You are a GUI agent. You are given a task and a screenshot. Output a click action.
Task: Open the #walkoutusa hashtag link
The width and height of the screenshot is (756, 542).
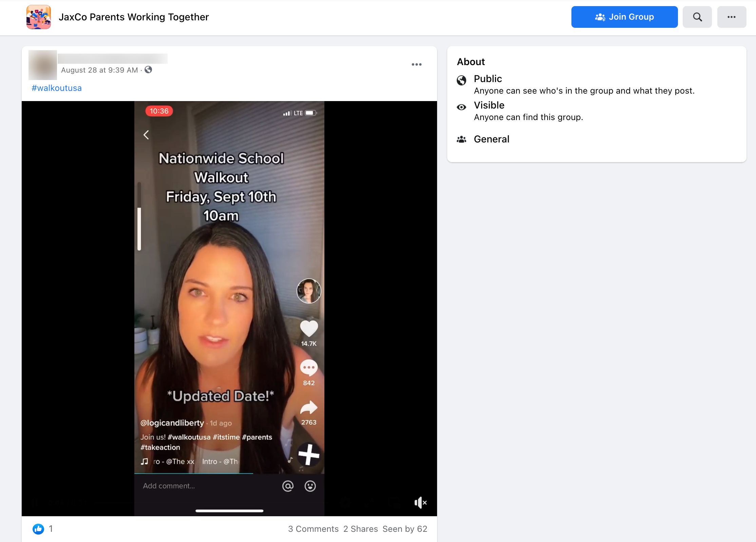[x=56, y=88]
